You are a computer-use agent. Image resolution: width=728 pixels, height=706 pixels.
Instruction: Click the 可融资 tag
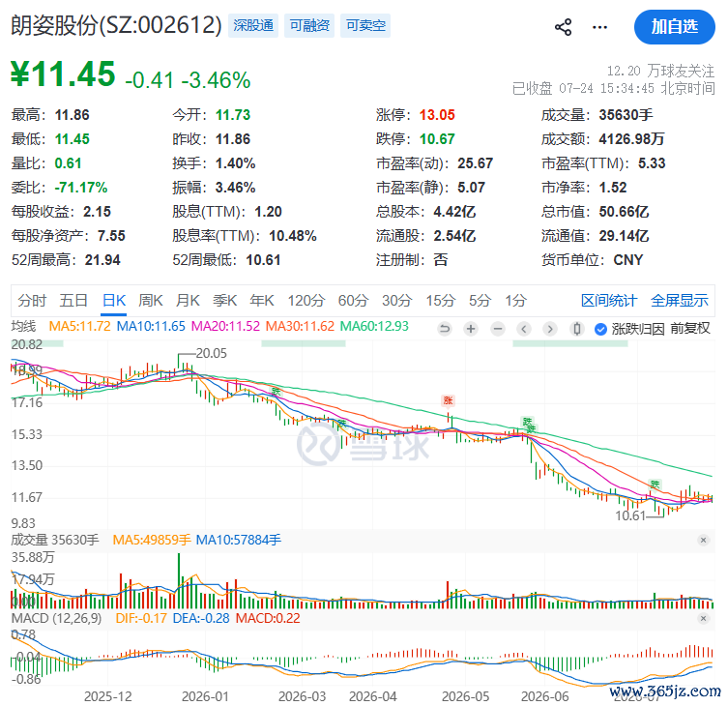tap(309, 25)
